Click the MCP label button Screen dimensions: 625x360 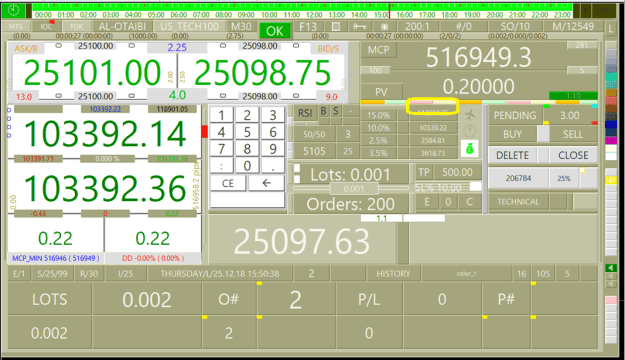click(378, 50)
